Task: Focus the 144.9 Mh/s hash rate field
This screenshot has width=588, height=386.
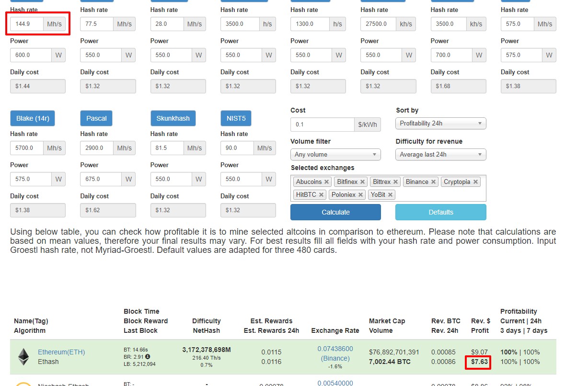Action: pyautogui.click(x=27, y=24)
